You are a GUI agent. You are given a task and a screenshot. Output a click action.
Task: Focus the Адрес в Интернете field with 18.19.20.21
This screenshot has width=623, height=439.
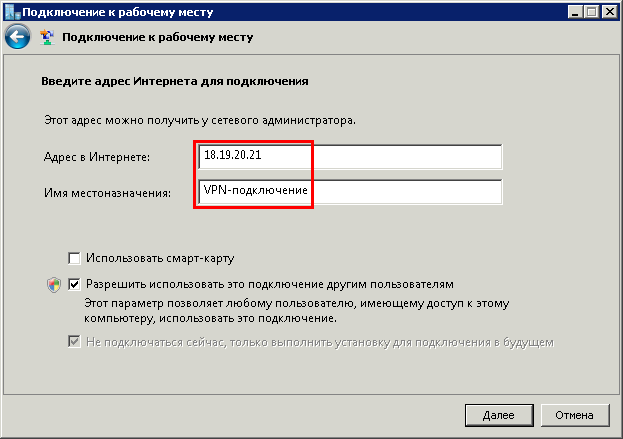[350, 157]
